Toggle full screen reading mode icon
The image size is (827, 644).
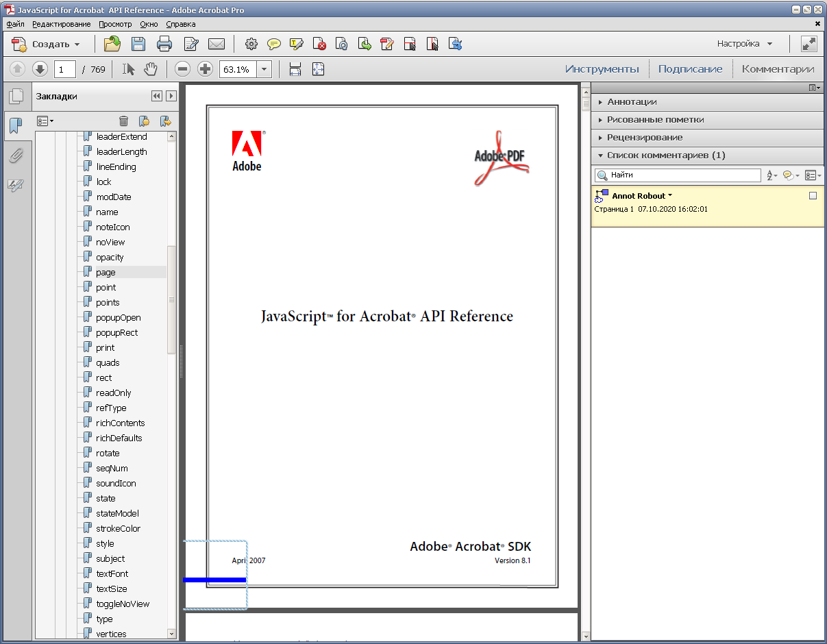click(809, 44)
